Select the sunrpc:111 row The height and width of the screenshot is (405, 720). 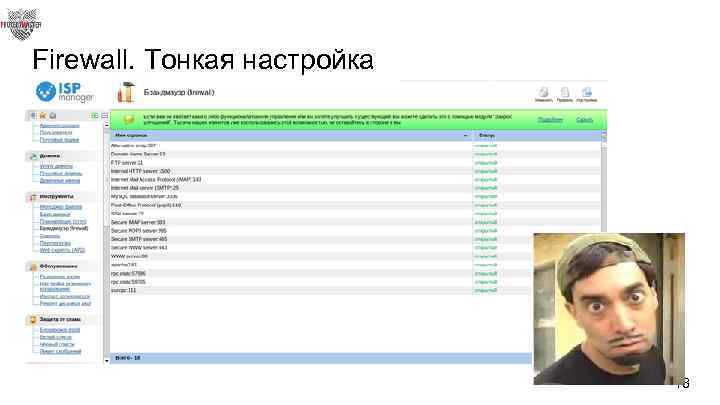tap(321, 290)
